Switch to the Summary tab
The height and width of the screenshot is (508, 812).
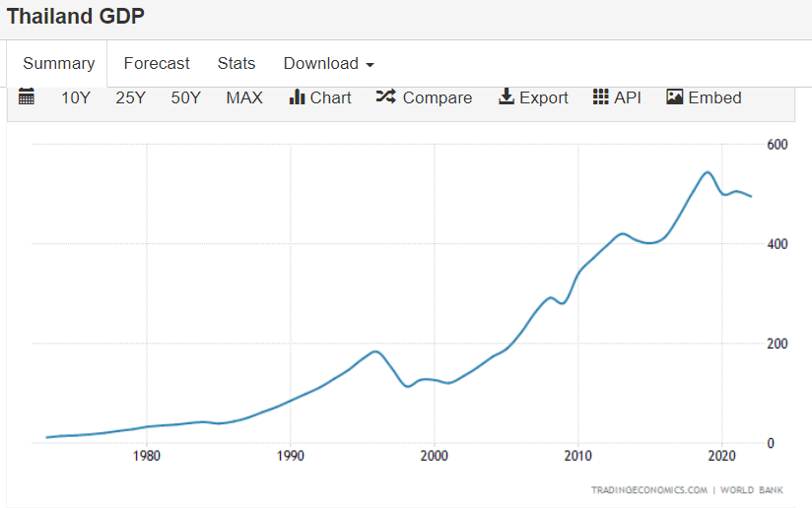(x=58, y=63)
